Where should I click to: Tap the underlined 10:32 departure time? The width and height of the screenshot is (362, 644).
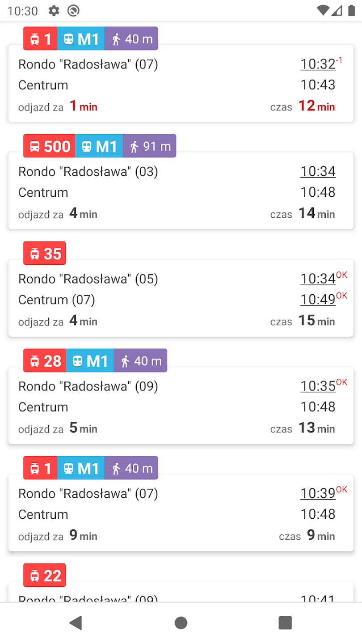point(318,64)
